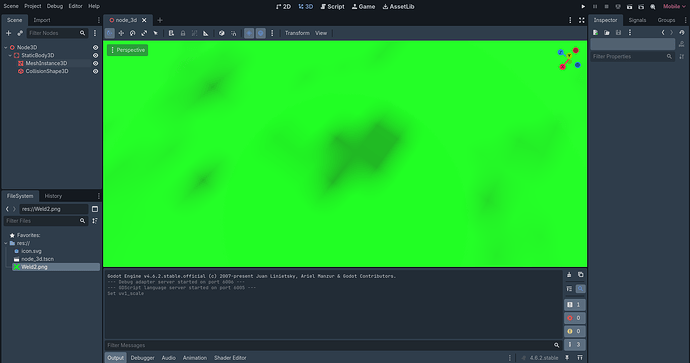Screen dimensions: 690x363
Task: Stop the running project
Action: [x=606, y=7]
